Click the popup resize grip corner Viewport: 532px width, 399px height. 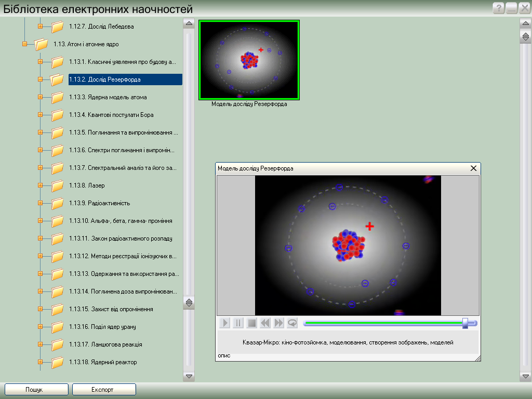pos(478,358)
